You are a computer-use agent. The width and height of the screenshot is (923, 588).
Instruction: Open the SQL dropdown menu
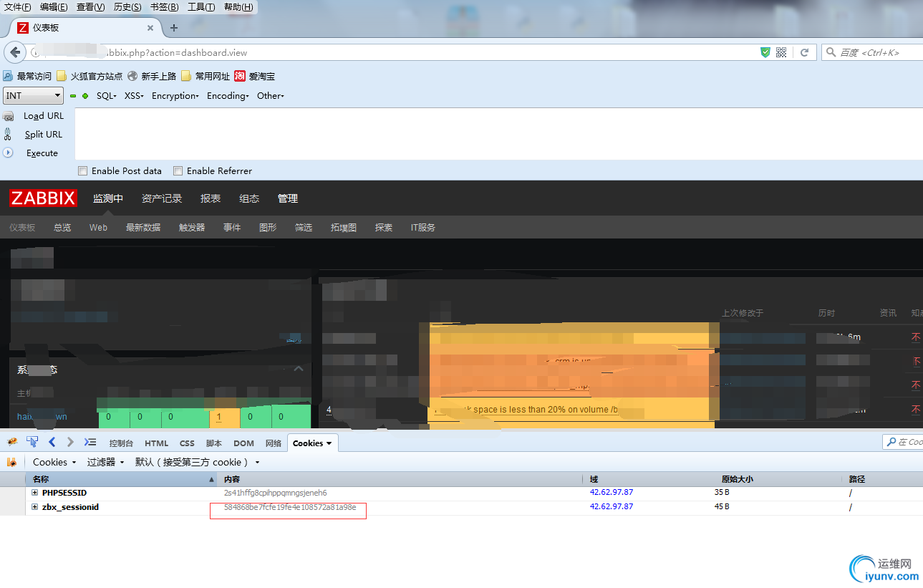tap(106, 96)
